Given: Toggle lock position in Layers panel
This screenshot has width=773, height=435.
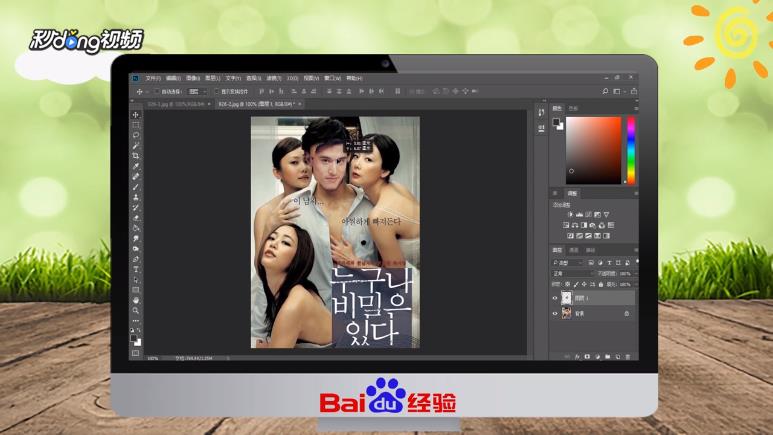Looking at the screenshot, I should pos(584,285).
